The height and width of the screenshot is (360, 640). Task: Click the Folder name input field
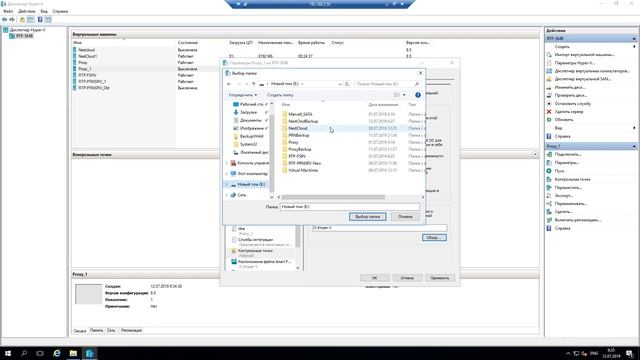350,207
